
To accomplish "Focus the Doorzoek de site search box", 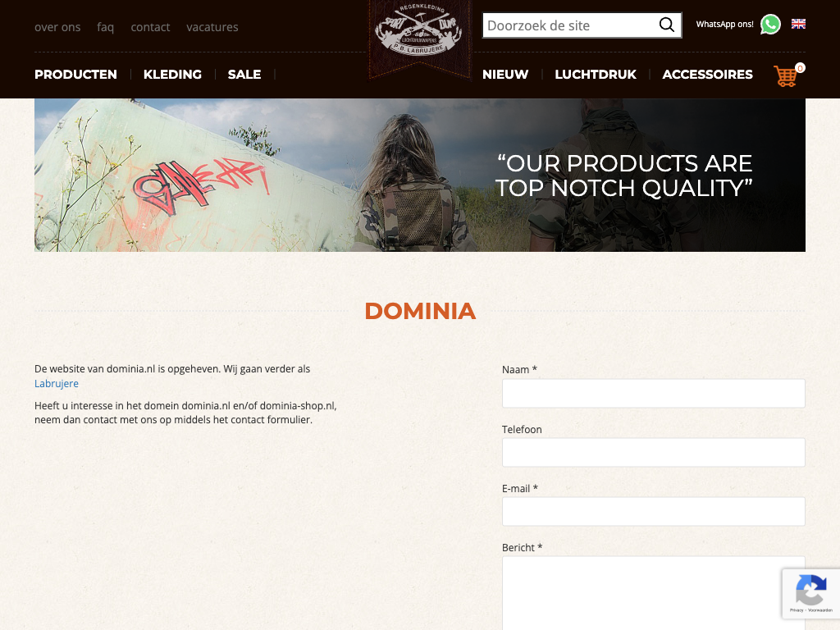I will pos(570,25).
